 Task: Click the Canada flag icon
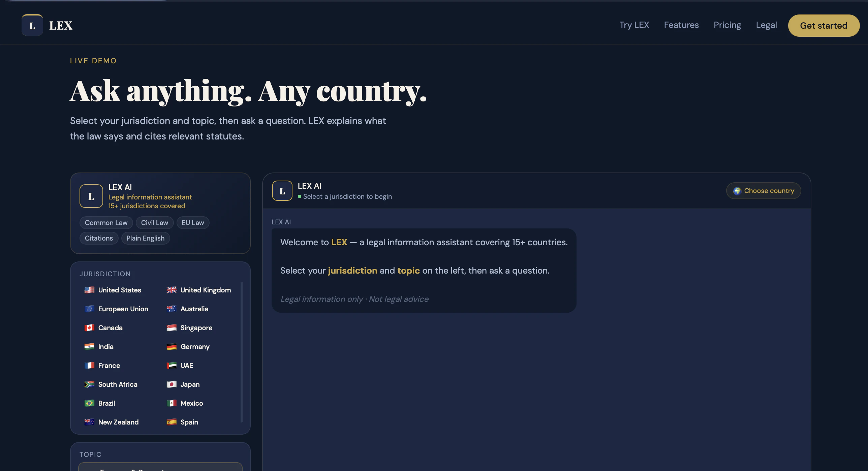pos(89,328)
